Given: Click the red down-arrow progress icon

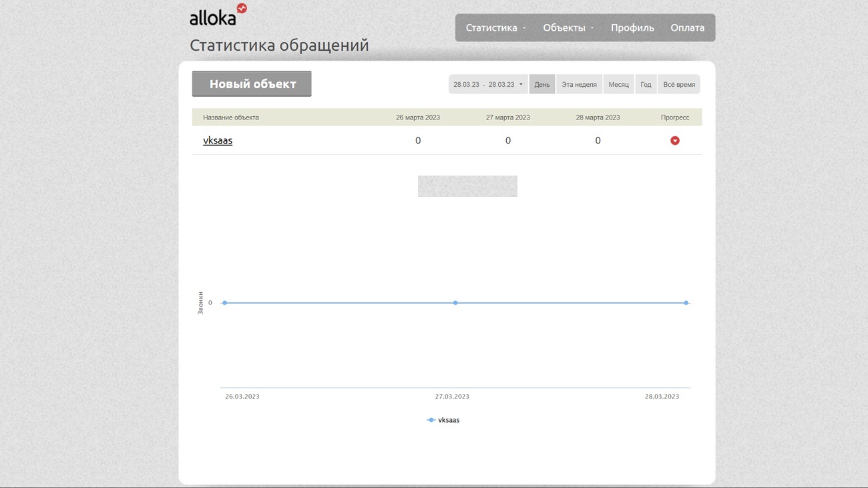Looking at the screenshot, I should pos(674,141).
